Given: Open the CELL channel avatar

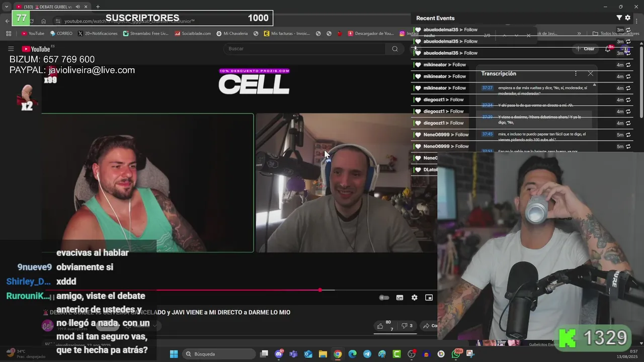Looking at the screenshot, I should pyautogui.click(x=48, y=326).
